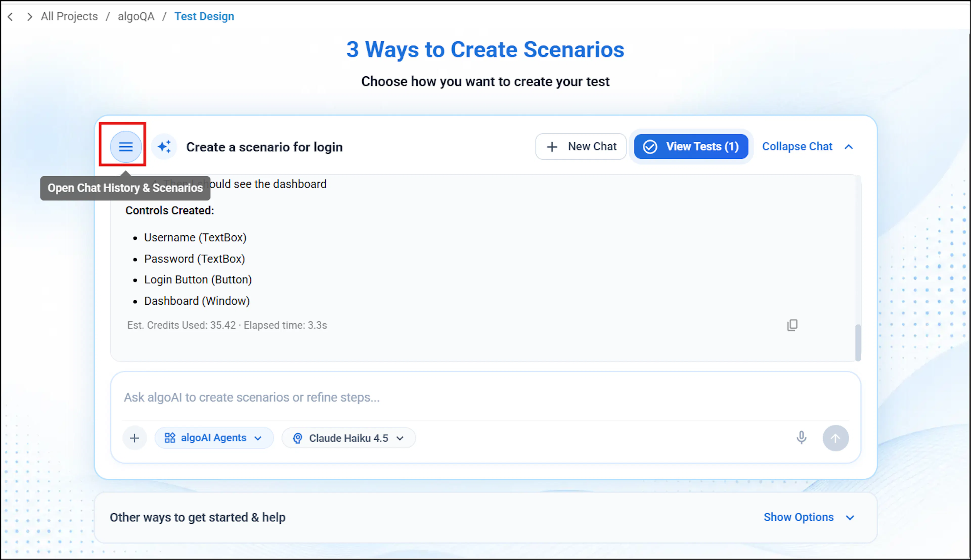Select the Test Design breadcrumb

pos(204,16)
